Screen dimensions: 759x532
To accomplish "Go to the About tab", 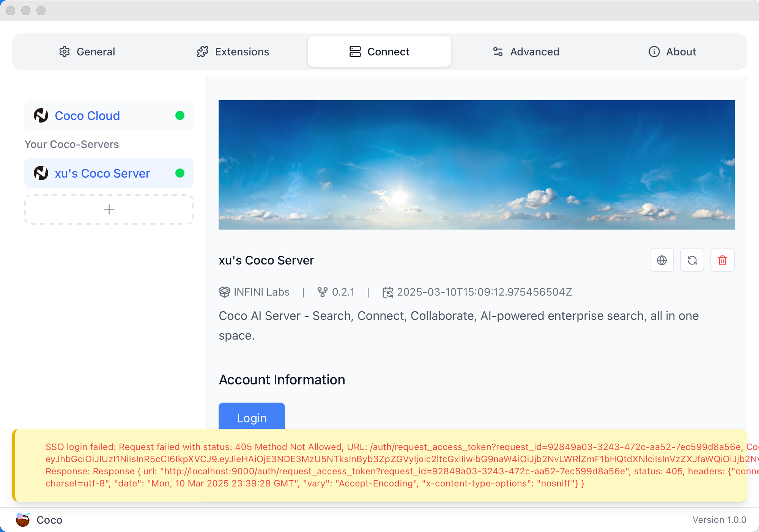I will point(672,52).
